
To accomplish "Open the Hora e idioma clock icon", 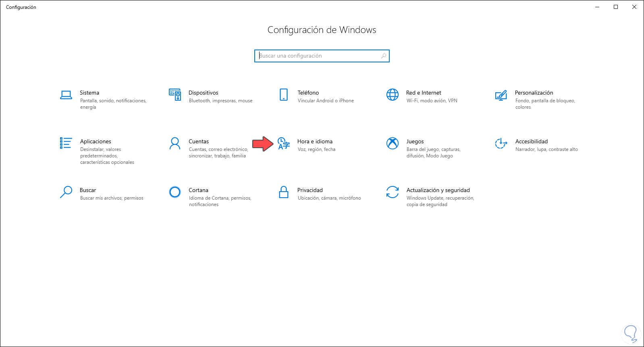I will (x=284, y=143).
